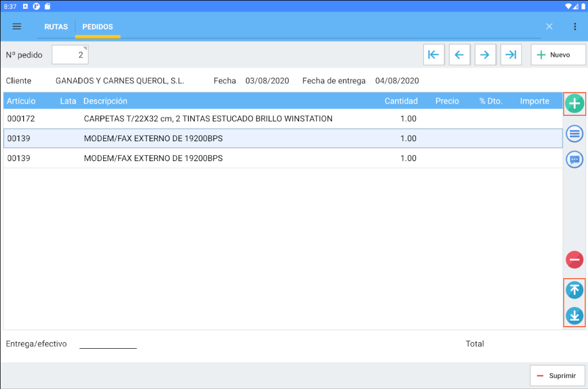
Task: Select article code 000172
Action: coord(21,119)
